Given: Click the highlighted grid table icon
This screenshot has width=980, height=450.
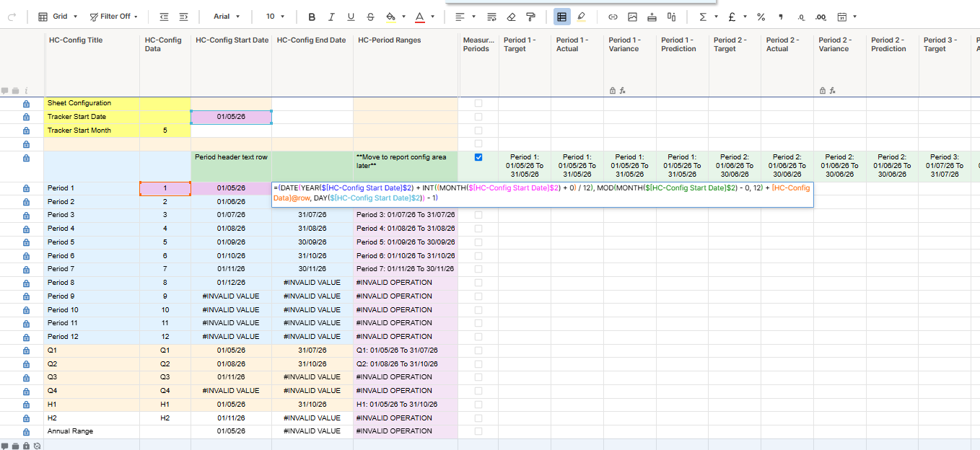Looking at the screenshot, I should pyautogui.click(x=562, y=17).
